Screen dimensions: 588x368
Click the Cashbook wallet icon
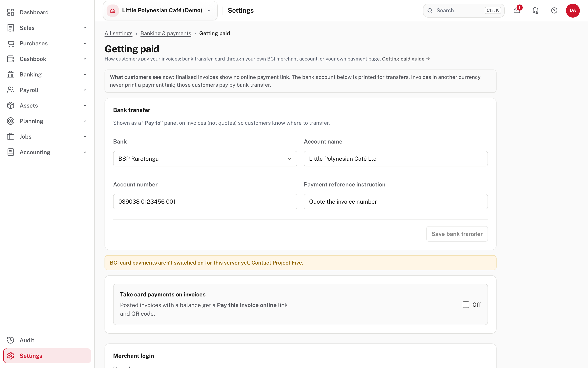10,59
